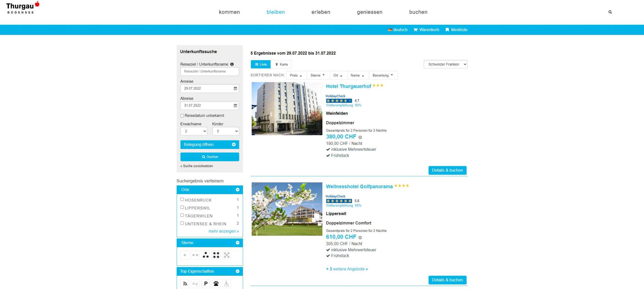Open the Schweizer Franken currency dropdown
This screenshot has height=289, width=644.
pyautogui.click(x=445, y=64)
